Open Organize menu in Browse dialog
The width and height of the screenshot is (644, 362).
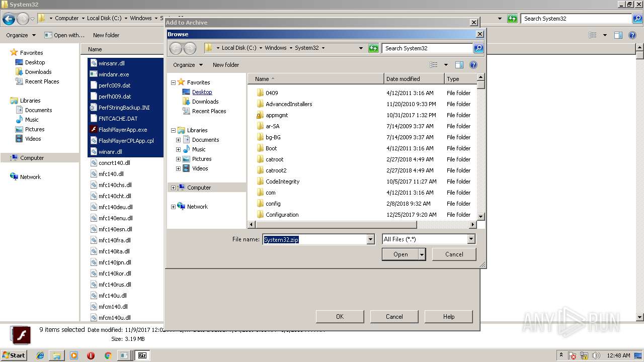pyautogui.click(x=188, y=65)
